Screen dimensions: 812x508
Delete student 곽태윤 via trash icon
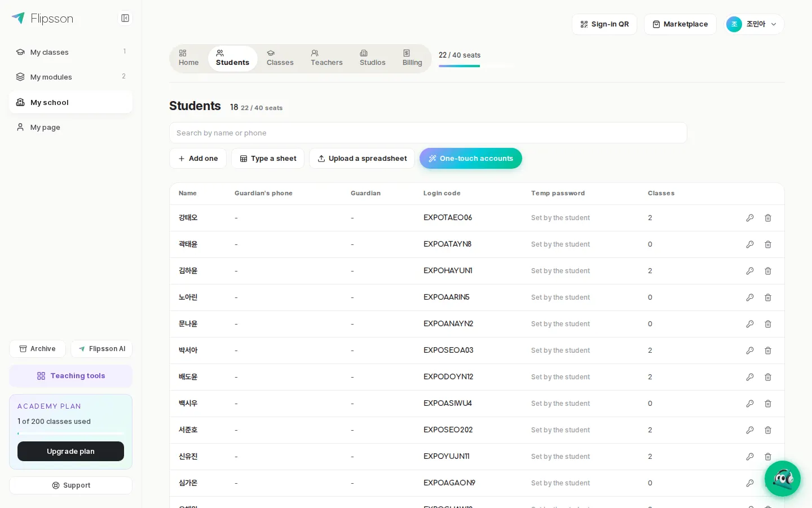[x=768, y=244]
